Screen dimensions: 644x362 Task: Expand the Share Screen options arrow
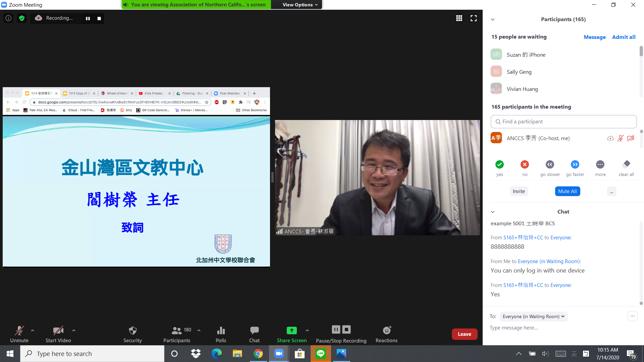point(307,330)
